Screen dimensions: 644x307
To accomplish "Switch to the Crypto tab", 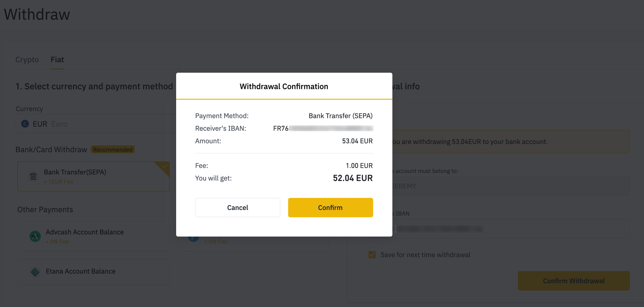I will click(27, 60).
